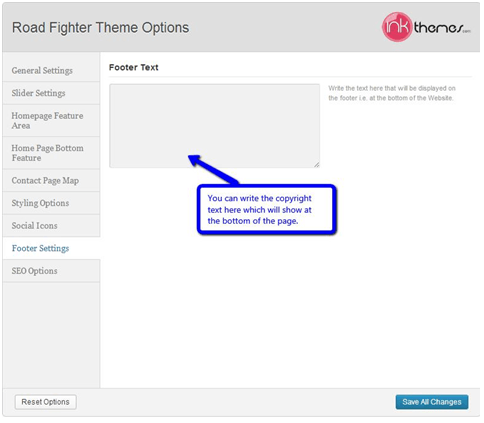Viewport: 484px width, 423px height.
Task: Open Homepage Feature Area section
Action: [x=51, y=121]
